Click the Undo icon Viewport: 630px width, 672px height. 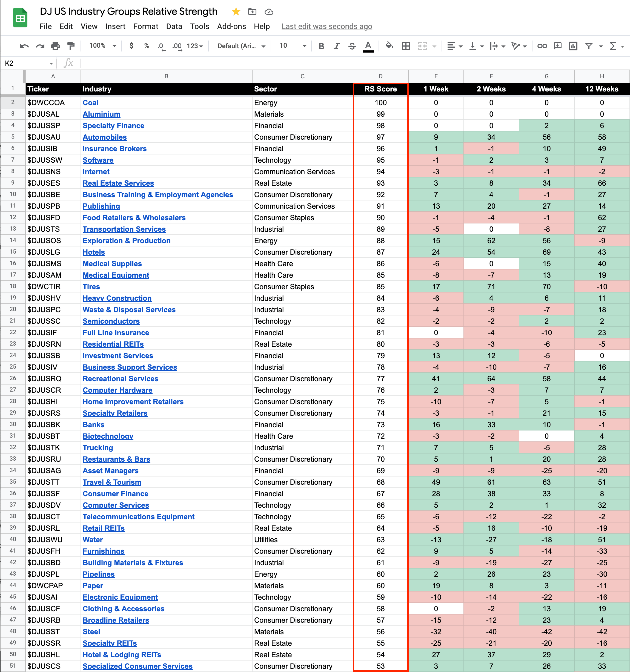pos(24,46)
